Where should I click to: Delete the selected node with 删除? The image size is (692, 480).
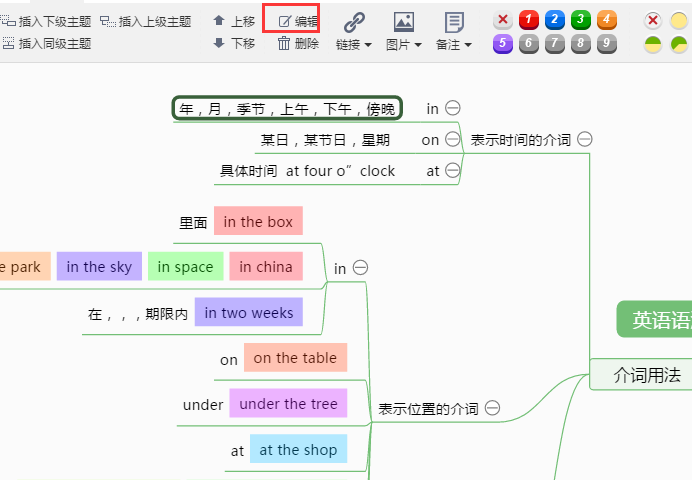click(x=298, y=43)
